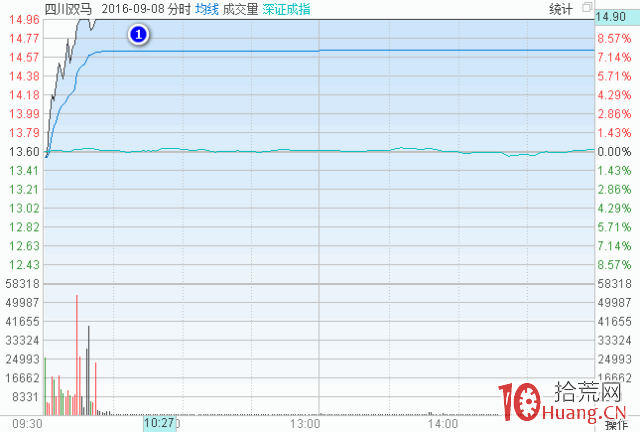Toggle the 成交量 volume legend

pyautogui.click(x=240, y=9)
